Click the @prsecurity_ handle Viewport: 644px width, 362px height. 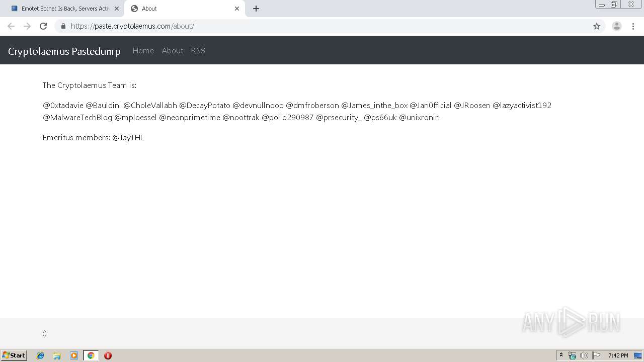339,117
